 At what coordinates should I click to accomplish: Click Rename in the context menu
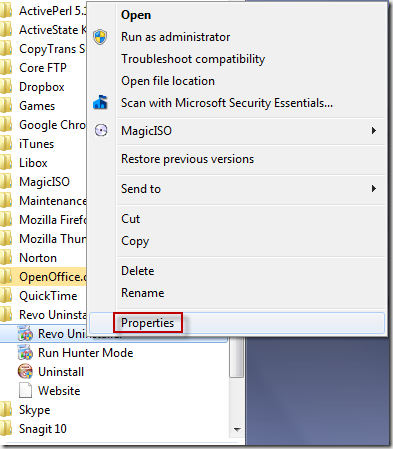pos(143,293)
